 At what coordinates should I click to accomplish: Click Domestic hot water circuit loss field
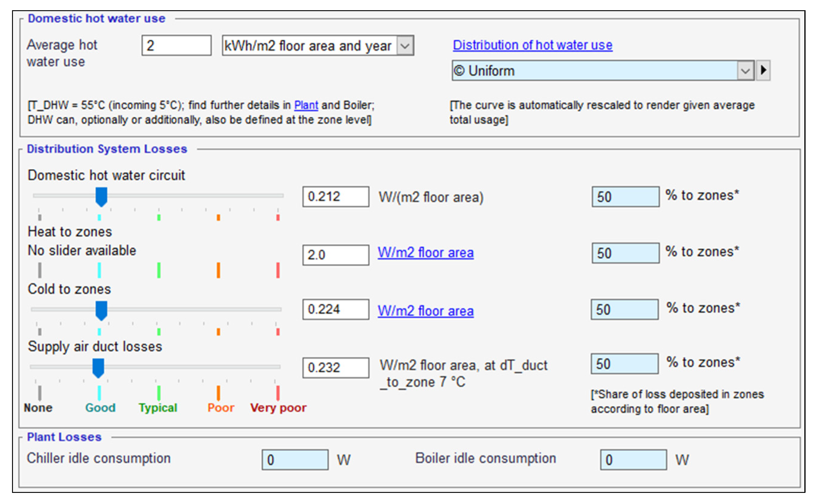(x=336, y=197)
